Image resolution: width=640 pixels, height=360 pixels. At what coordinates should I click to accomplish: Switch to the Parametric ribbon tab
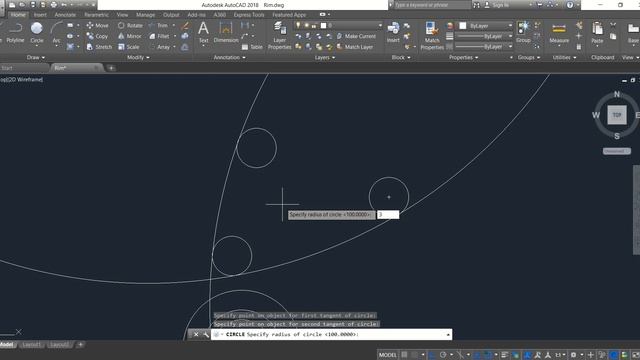pyautogui.click(x=96, y=15)
